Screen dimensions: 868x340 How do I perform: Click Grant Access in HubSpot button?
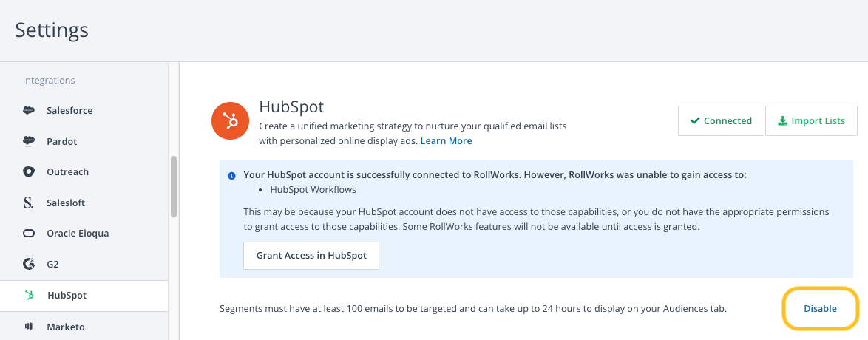(x=311, y=256)
